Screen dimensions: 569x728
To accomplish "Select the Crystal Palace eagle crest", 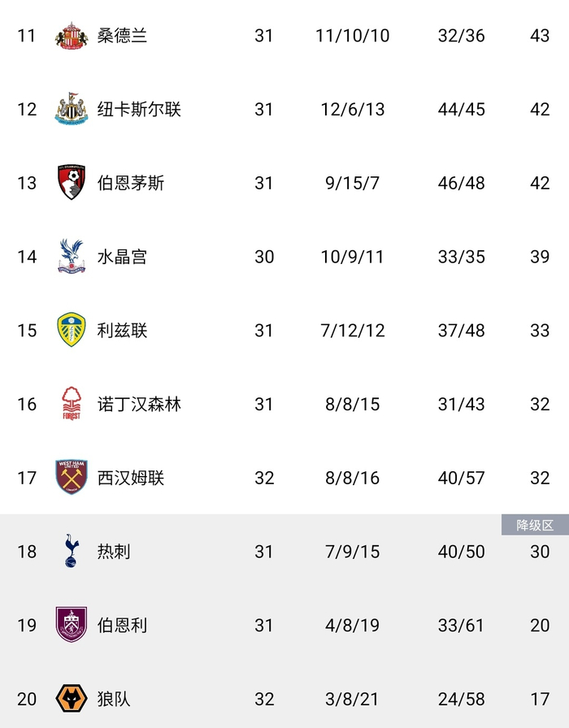I will pos(72,257).
